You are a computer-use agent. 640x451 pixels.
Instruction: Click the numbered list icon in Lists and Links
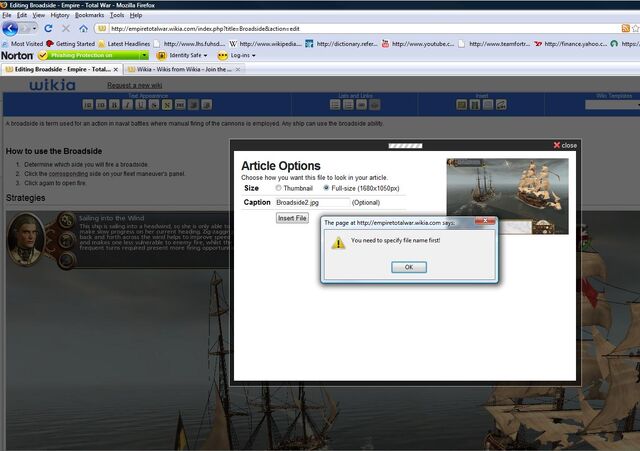coord(348,105)
